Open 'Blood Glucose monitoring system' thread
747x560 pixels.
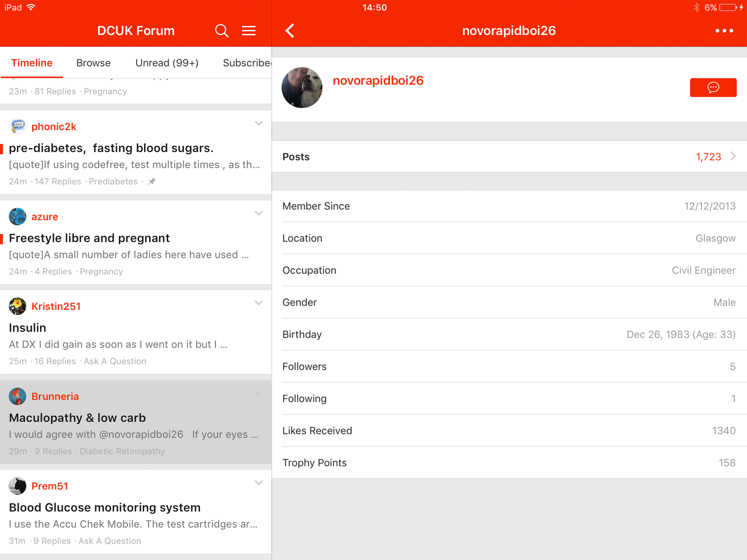tap(105, 507)
